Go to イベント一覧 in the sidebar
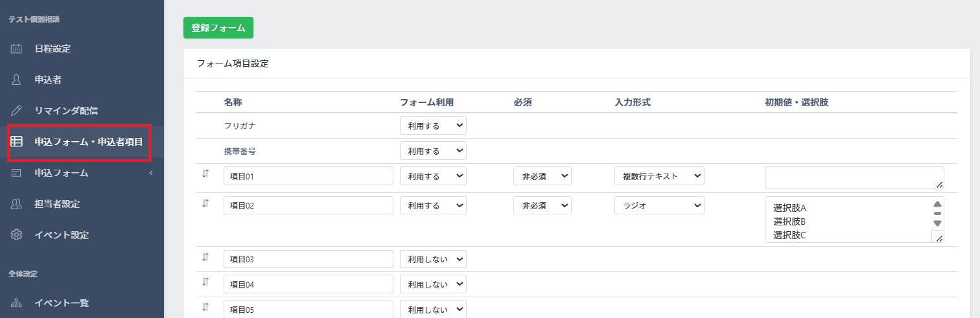Viewport: 980px width, 318px height. [62, 302]
